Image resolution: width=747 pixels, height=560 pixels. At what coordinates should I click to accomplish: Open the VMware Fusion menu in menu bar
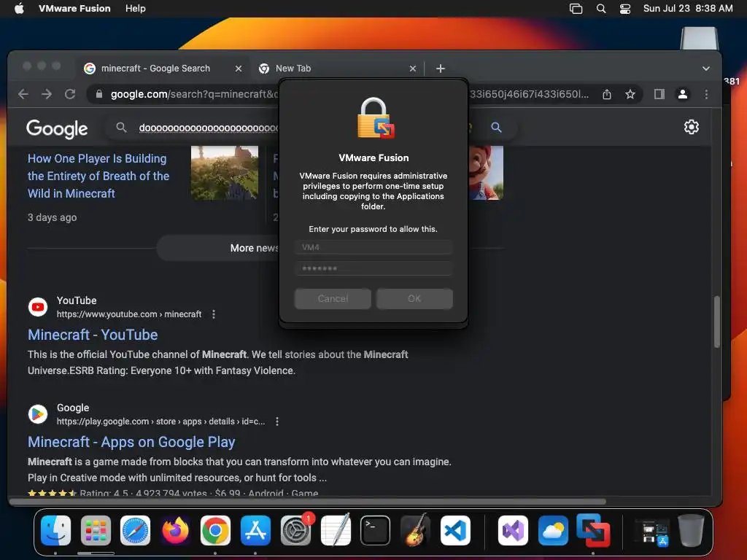(74, 8)
